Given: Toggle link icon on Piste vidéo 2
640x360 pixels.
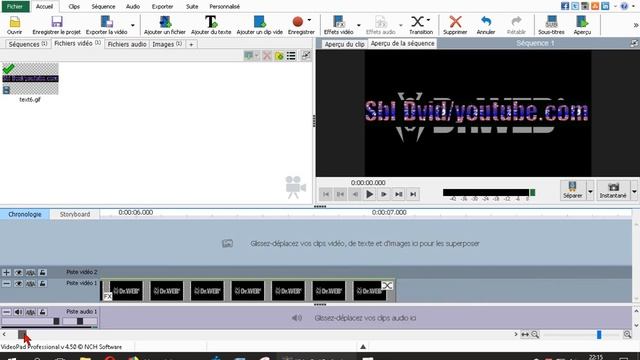Looking at the screenshot, I should (31, 272).
